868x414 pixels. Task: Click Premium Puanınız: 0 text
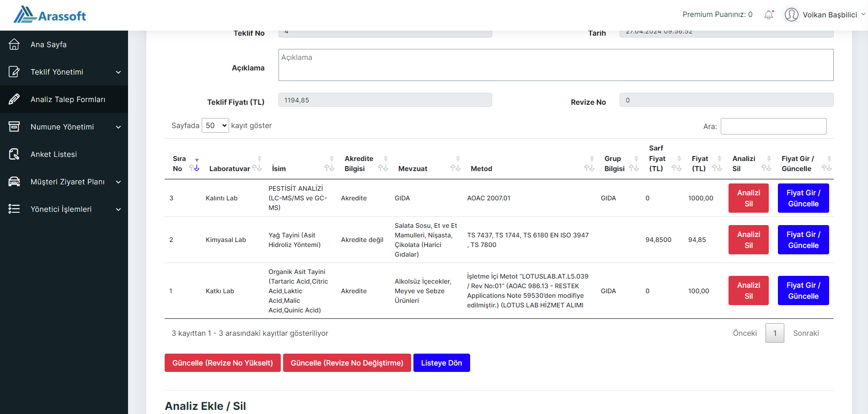click(717, 15)
